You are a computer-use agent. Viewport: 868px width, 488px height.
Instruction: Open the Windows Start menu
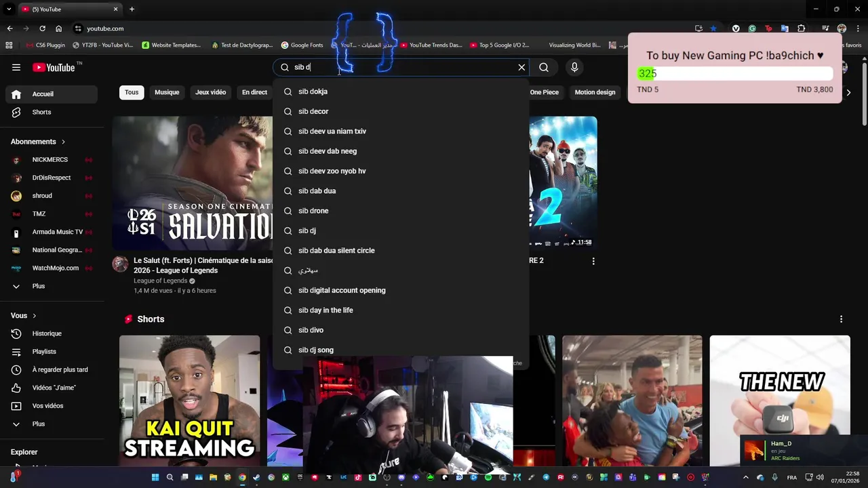tap(155, 477)
